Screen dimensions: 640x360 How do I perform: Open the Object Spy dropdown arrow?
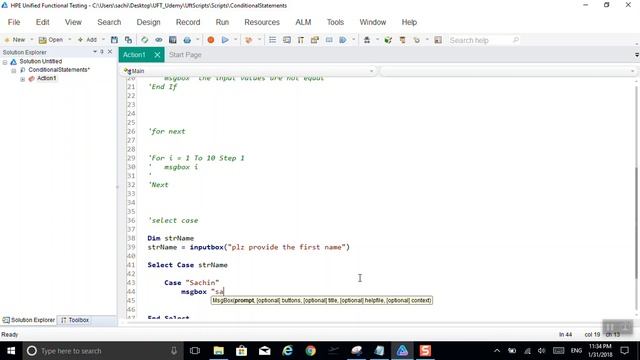[377, 40]
